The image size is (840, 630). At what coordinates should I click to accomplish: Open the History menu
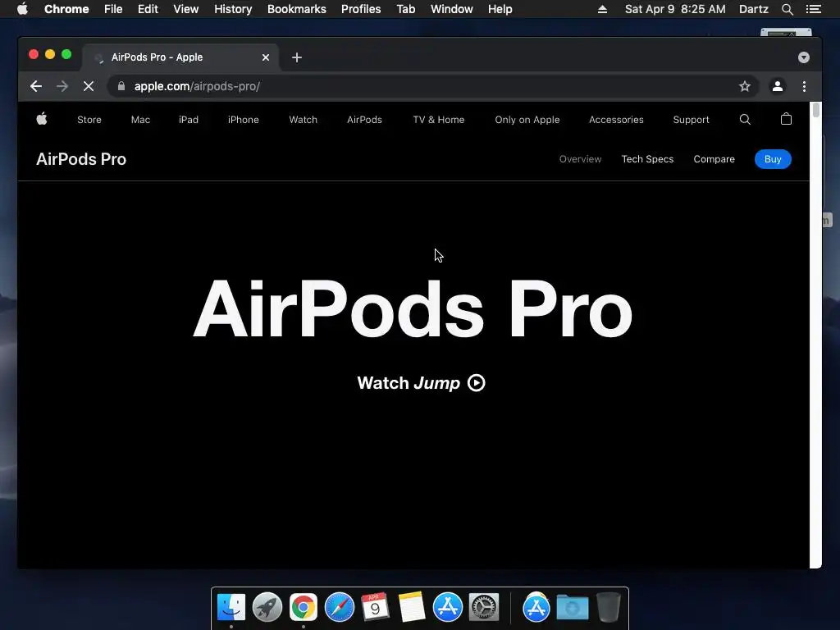[x=233, y=9]
